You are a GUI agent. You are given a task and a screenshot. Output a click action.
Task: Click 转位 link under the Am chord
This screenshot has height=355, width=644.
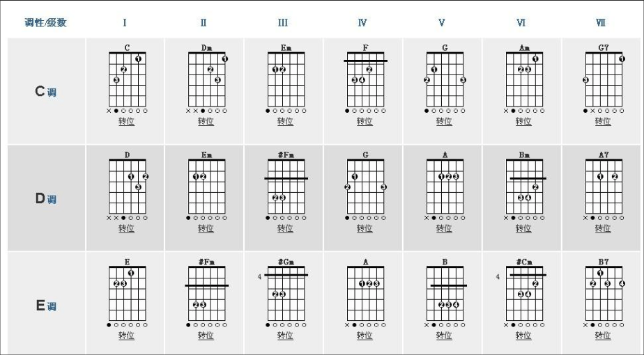point(523,121)
